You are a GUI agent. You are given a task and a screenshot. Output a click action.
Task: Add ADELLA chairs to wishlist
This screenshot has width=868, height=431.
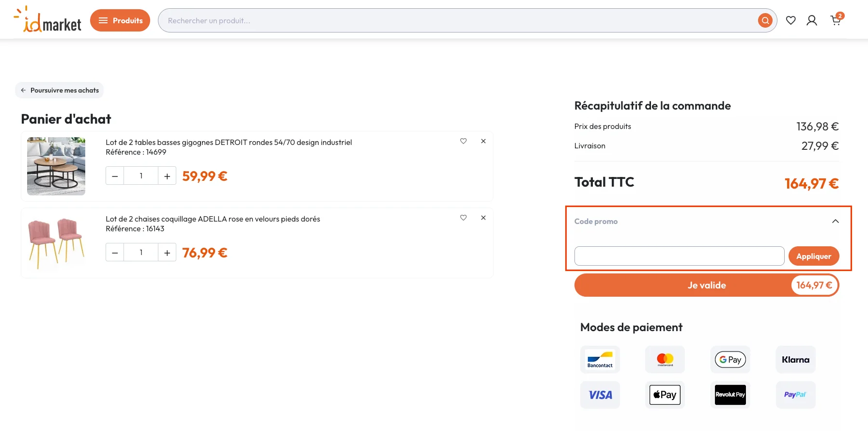[464, 218]
